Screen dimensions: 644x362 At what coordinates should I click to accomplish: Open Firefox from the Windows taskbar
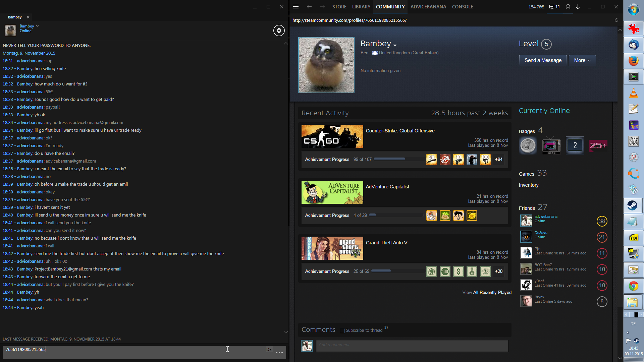(633, 61)
